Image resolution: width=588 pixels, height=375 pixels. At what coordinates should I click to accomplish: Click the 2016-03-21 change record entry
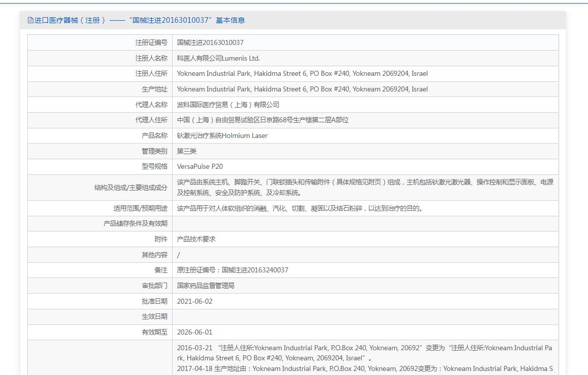coord(364,353)
